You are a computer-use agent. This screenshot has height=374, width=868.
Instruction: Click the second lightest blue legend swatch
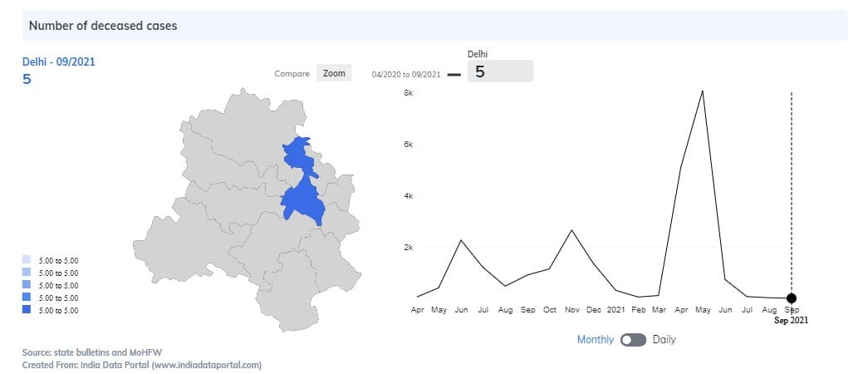point(27,273)
